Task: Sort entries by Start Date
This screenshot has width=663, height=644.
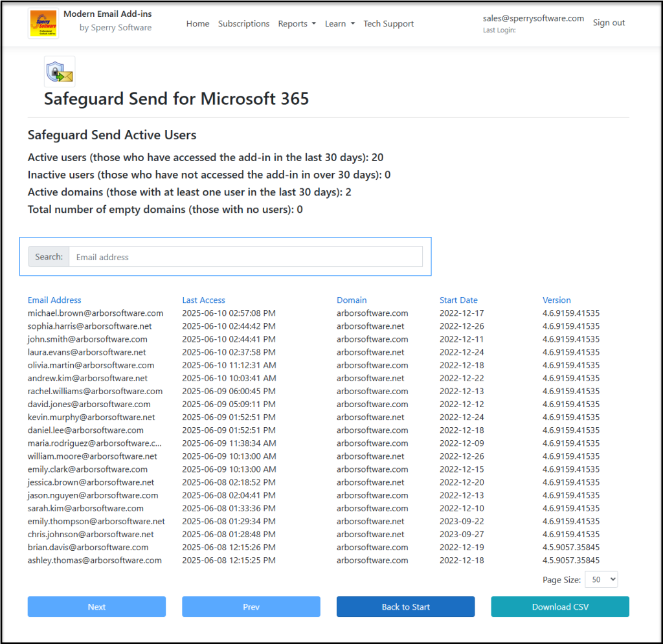Action: coord(458,300)
